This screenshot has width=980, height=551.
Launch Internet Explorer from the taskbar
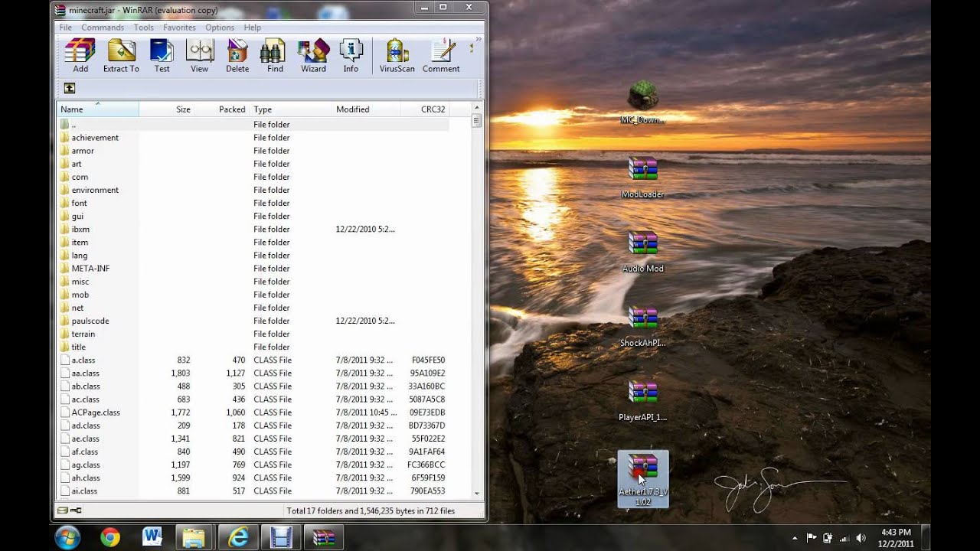pyautogui.click(x=238, y=537)
